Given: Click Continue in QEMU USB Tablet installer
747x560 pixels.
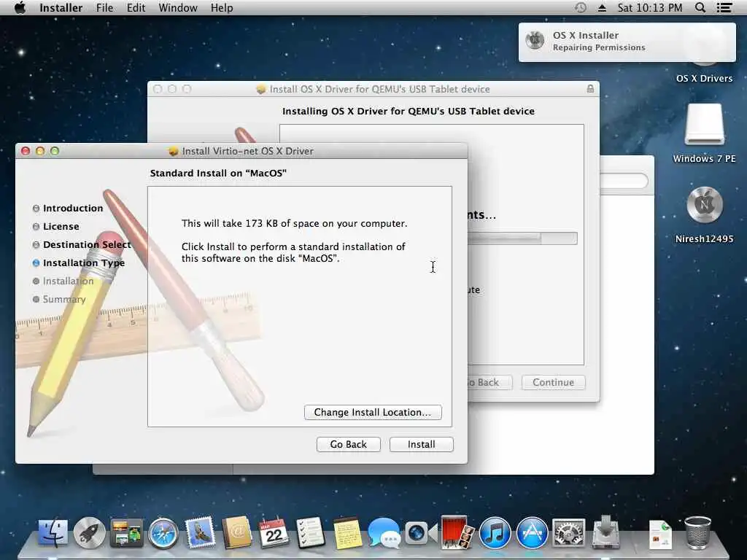Looking at the screenshot, I should (x=553, y=382).
